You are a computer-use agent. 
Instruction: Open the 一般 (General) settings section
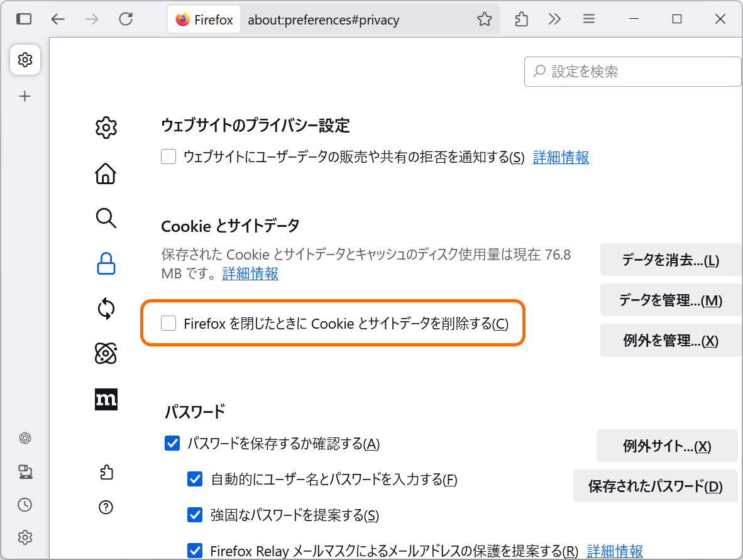tap(106, 127)
